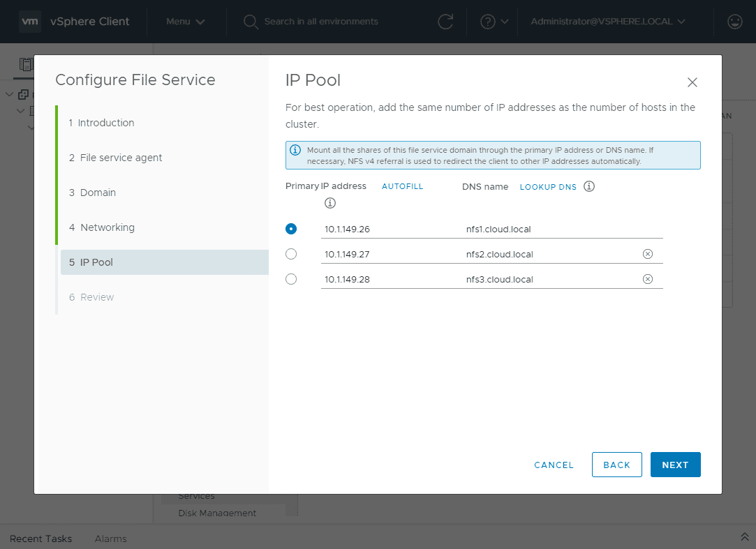
Task: Click the feedback smiley icon
Action: click(734, 22)
